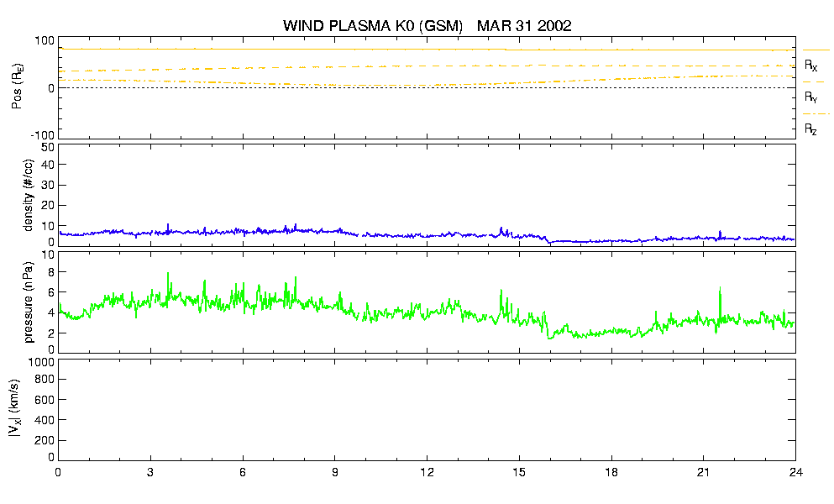This screenshot has width=834, height=504.
Task: Click the 6 tick on pressure axis
Action: [x=51, y=292]
